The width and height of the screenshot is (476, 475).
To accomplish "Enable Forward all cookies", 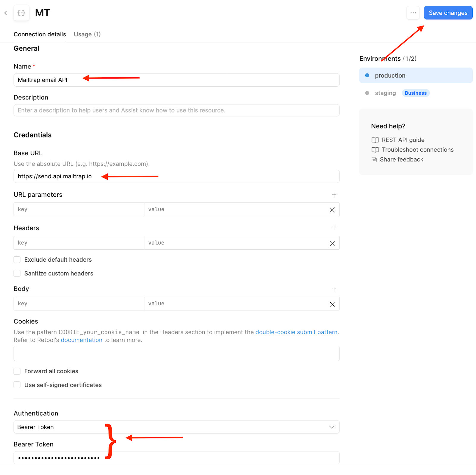I will [17, 371].
